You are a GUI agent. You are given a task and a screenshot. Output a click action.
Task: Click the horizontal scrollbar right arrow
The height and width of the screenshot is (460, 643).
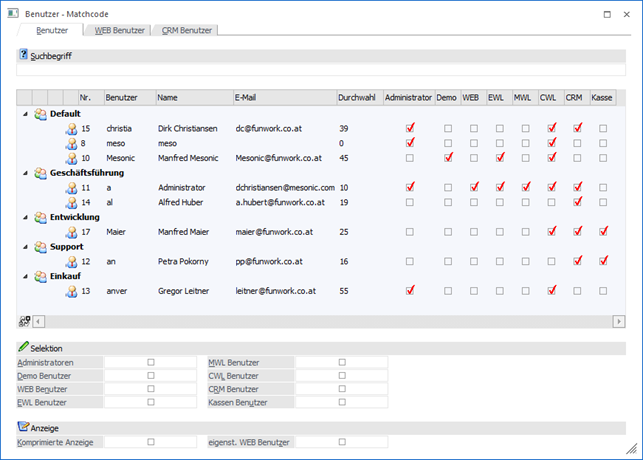(621, 321)
